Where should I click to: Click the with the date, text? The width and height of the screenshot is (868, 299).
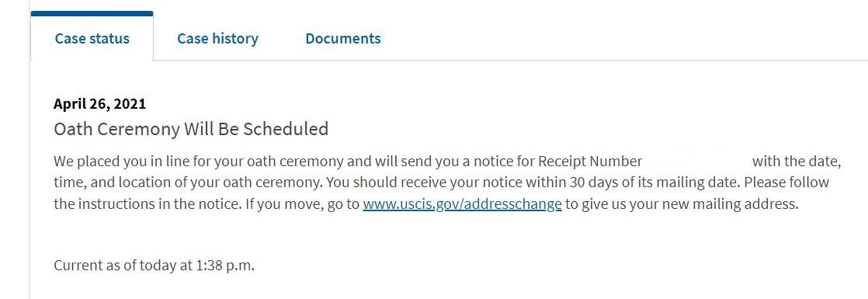click(x=797, y=161)
